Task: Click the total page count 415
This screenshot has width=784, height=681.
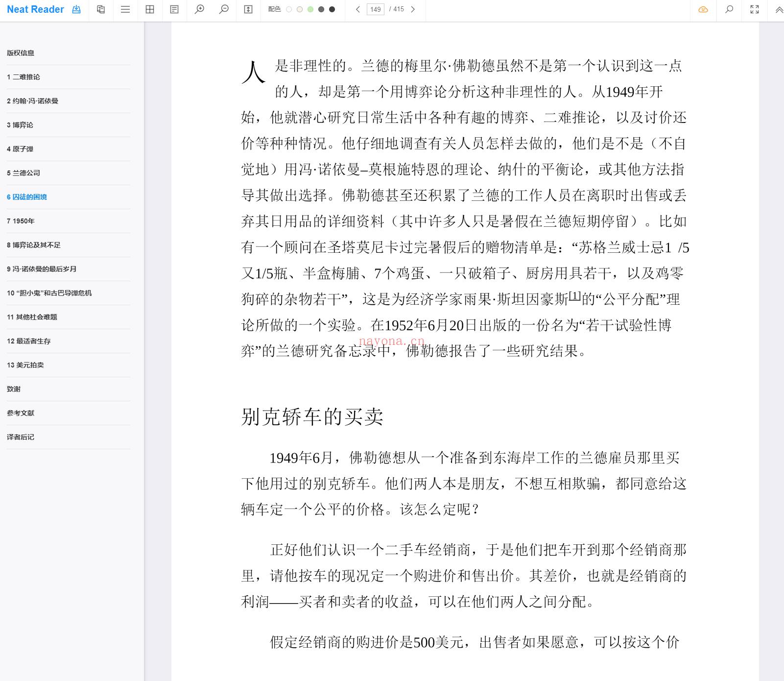Action: coord(399,9)
